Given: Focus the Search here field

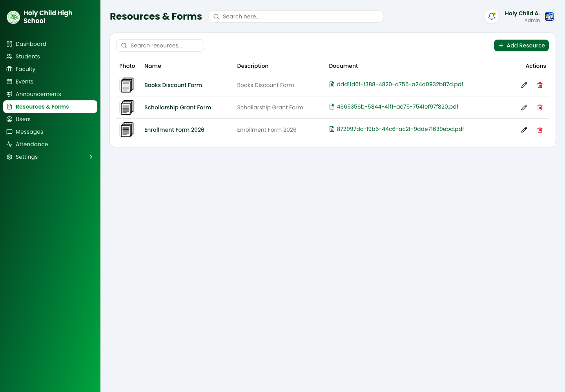Looking at the screenshot, I should click(x=296, y=16).
